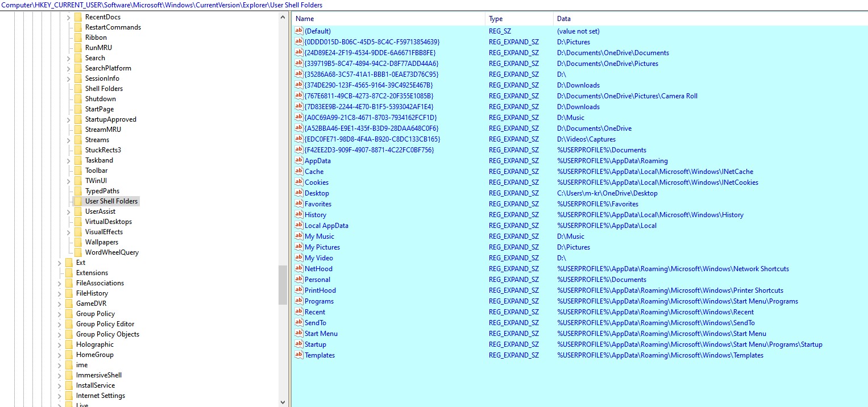The image size is (868, 407).
Task: Select the Taskband key in the tree
Action: click(99, 160)
